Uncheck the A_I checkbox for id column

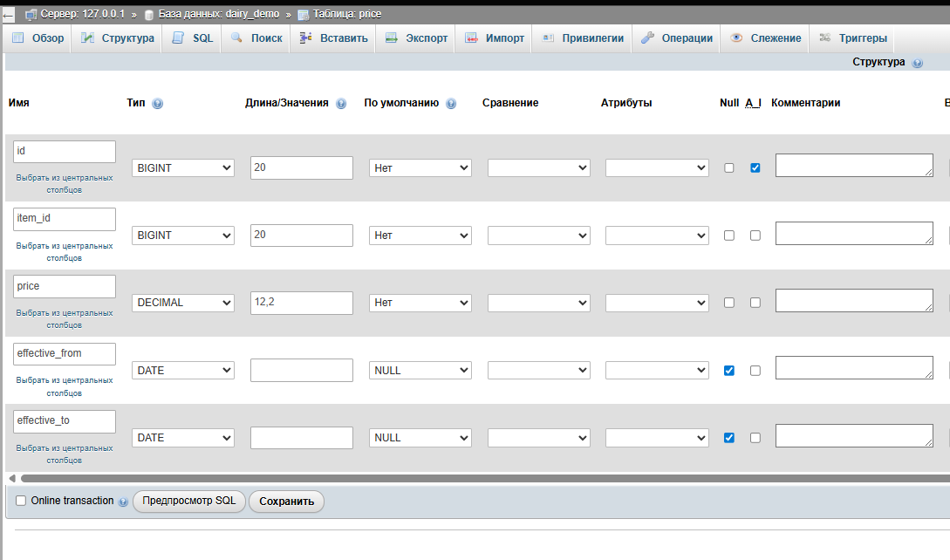coord(755,168)
